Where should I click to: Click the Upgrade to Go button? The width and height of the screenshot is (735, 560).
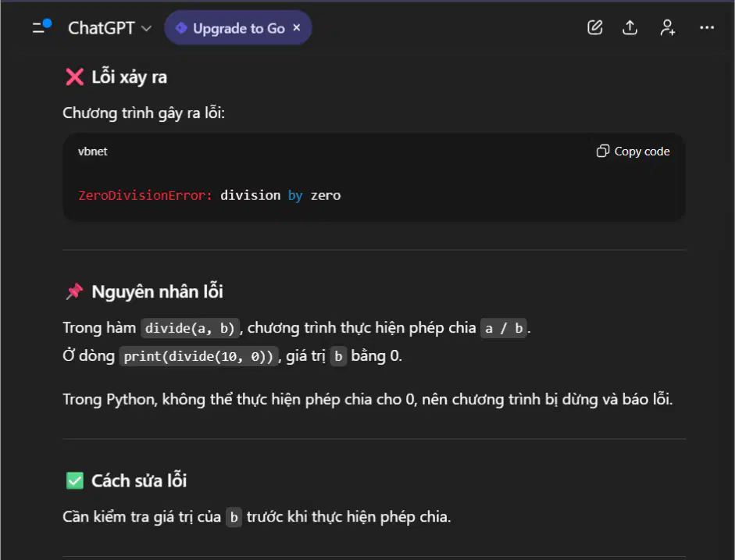[238, 28]
